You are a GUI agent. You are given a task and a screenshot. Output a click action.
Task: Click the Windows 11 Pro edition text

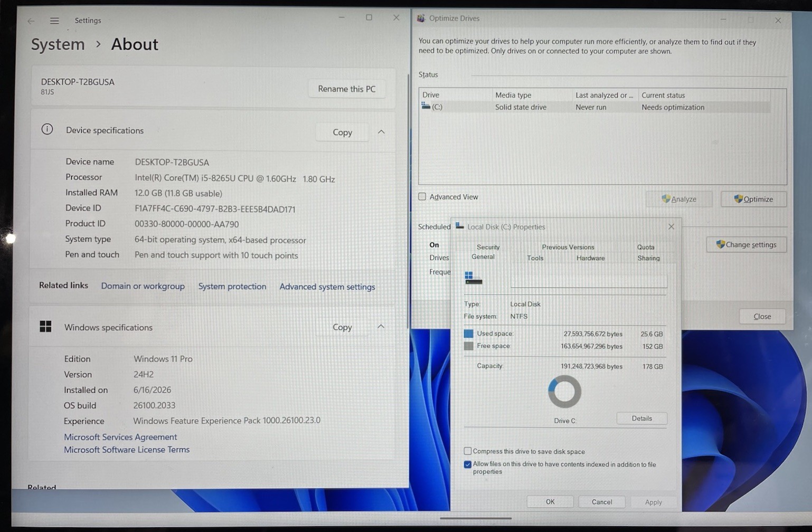[x=163, y=359]
